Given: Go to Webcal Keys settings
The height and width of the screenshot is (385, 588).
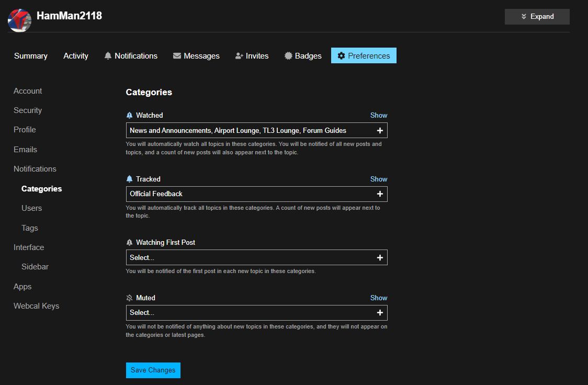Looking at the screenshot, I should (x=36, y=306).
